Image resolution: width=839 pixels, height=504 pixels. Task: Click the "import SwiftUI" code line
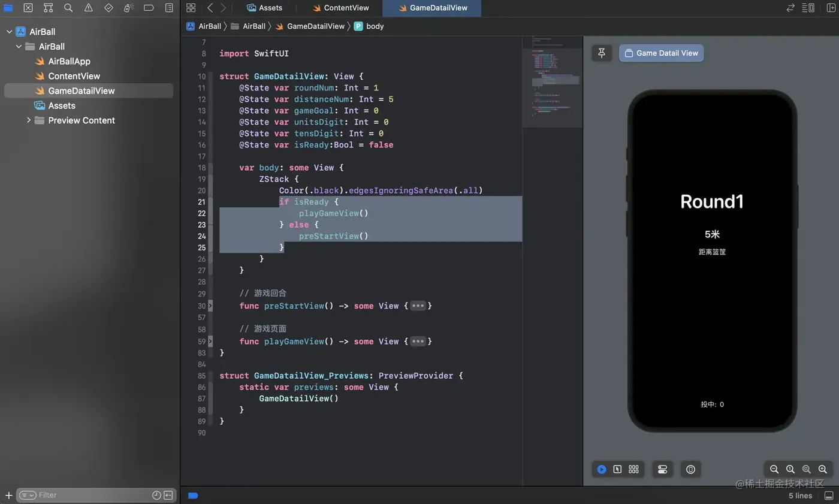pyautogui.click(x=253, y=53)
